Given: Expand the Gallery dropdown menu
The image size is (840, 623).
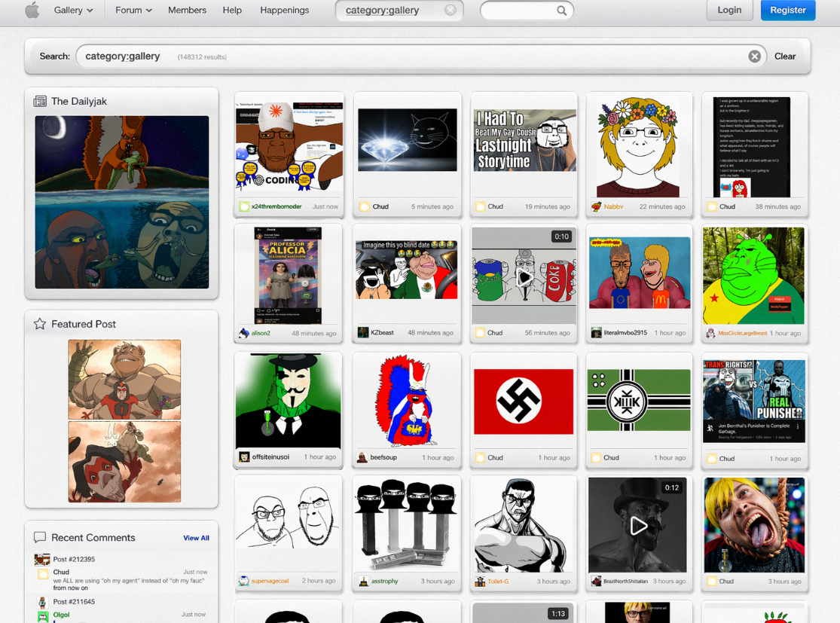Looking at the screenshot, I should point(73,11).
